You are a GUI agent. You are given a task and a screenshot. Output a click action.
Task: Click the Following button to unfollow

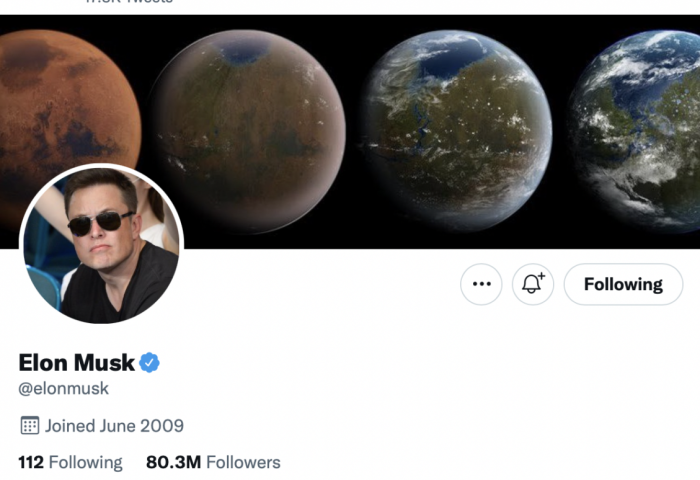click(x=623, y=284)
